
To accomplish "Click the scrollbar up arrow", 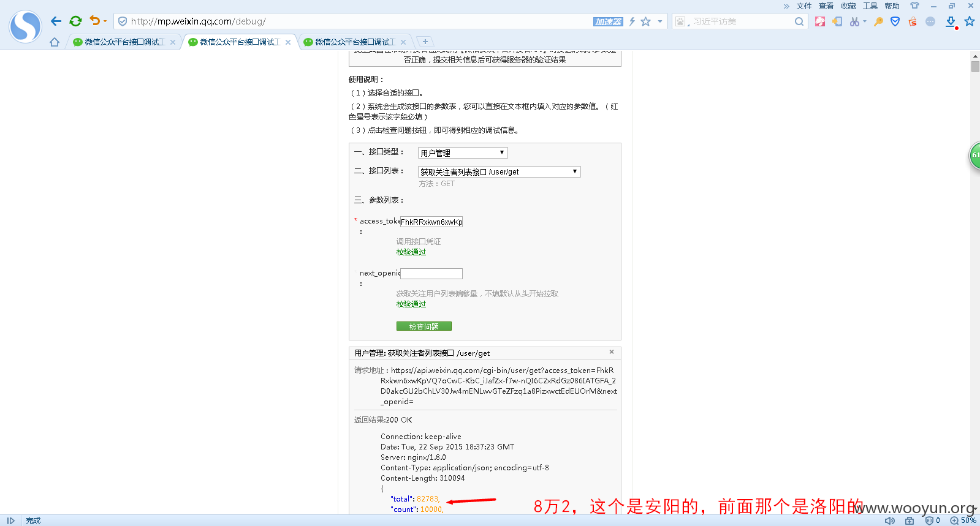I will [975, 56].
